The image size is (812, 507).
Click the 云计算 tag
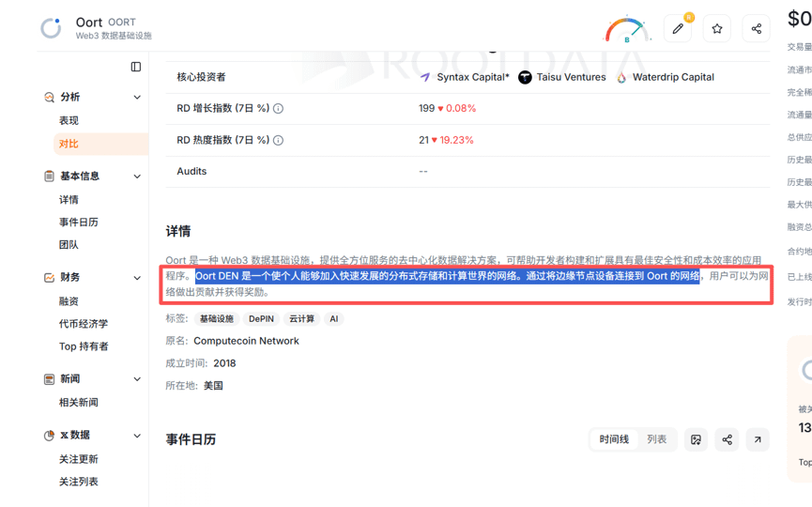click(301, 319)
